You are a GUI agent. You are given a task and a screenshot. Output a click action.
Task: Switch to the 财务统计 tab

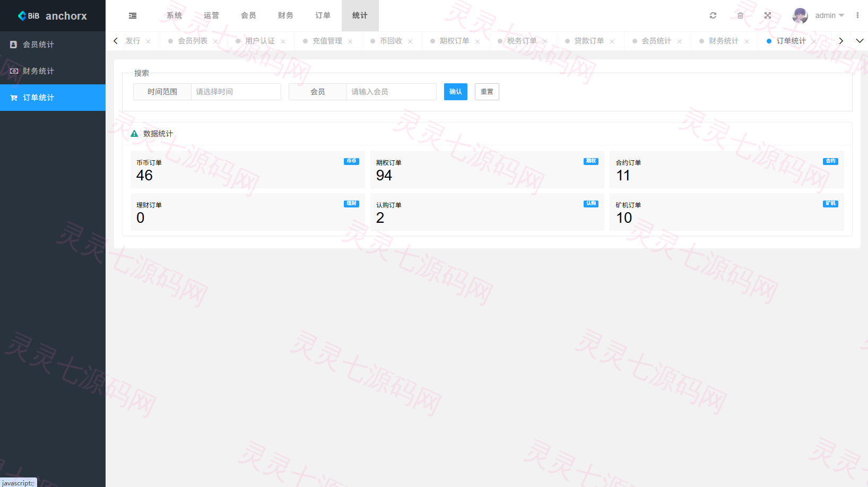point(724,41)
